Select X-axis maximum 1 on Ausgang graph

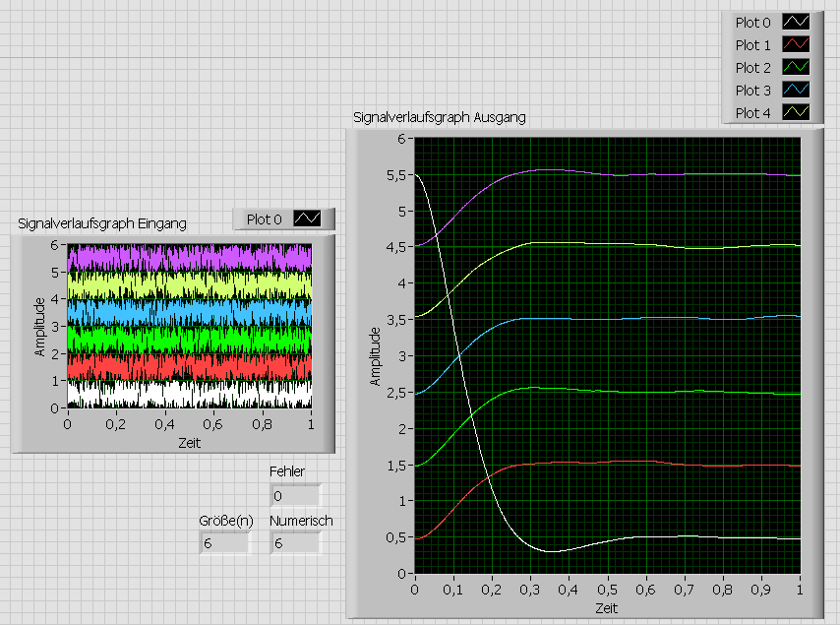800,589
